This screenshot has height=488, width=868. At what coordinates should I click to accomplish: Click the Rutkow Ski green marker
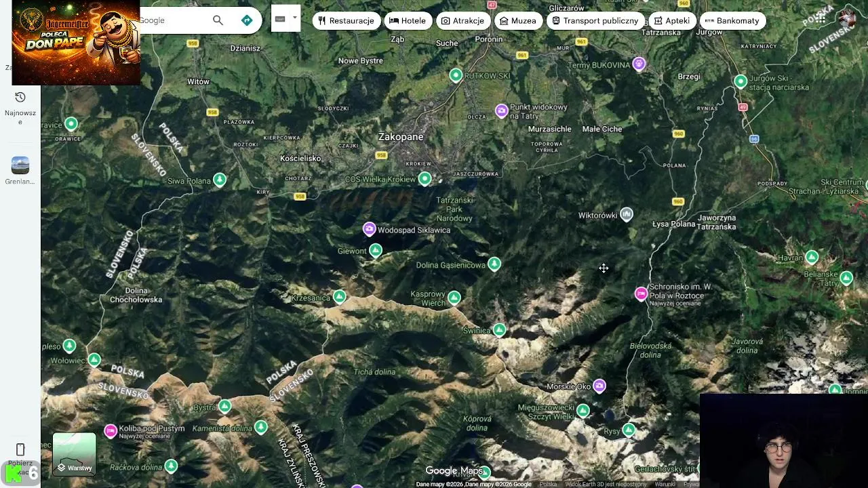click(x=456, y=75)
